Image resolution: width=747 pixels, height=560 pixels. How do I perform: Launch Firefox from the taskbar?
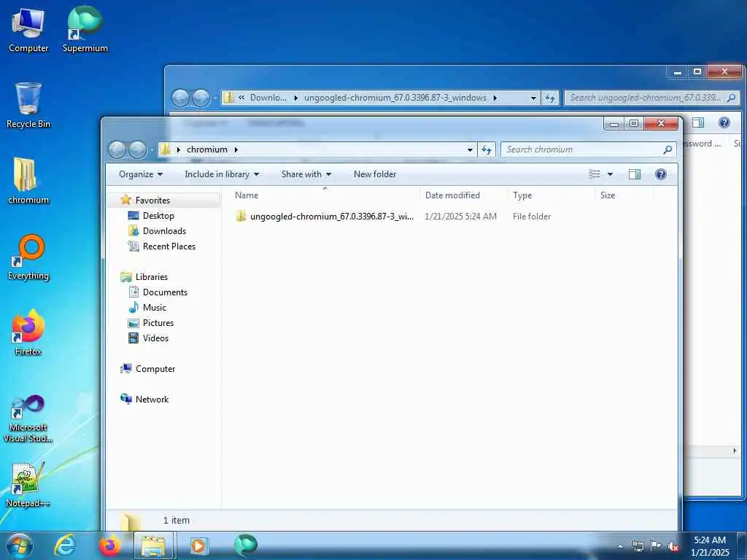(x=109, y=545)
